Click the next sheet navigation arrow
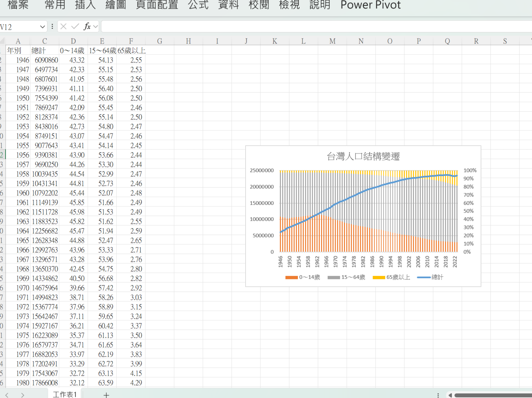The width and height of the screenshot is (532, 398). click(23, 395)
